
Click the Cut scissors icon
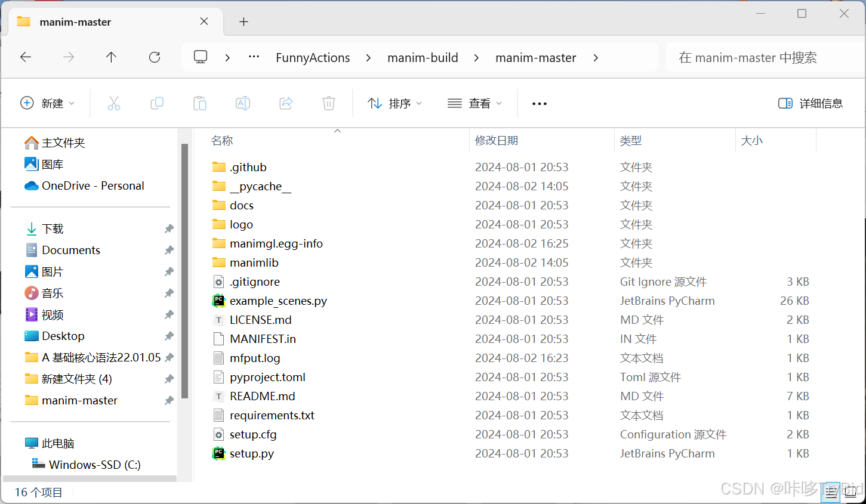tap(114, 103)
